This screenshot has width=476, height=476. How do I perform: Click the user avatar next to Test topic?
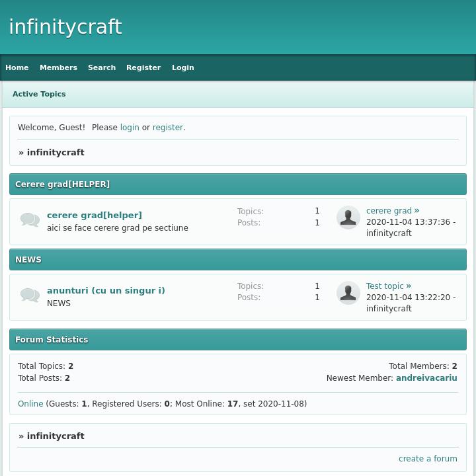coord(348,293)
